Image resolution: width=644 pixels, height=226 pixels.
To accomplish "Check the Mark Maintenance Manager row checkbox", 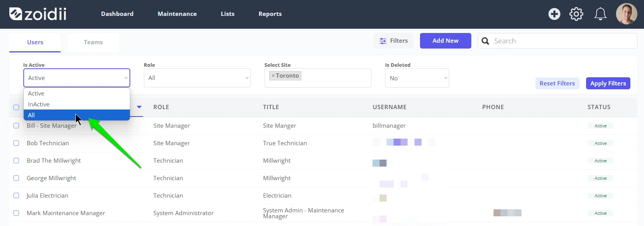I will point(16,213).
